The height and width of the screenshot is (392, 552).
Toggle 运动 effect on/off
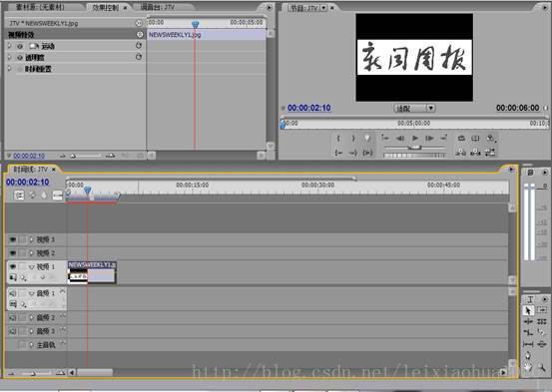(x=20, y=46)
